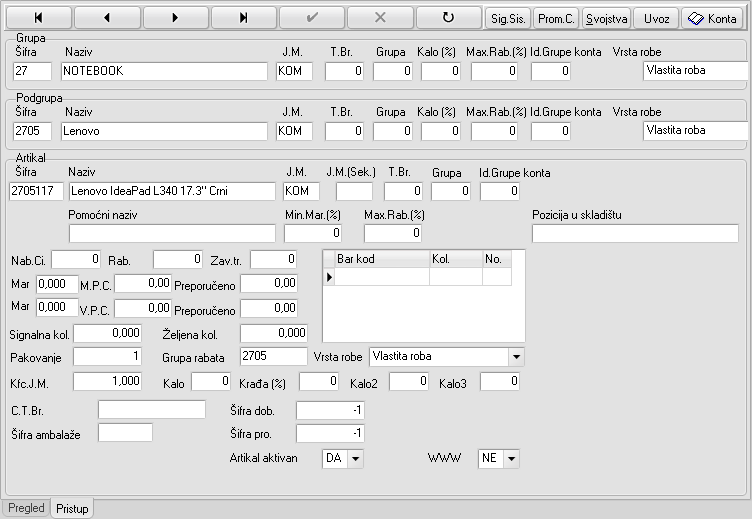Click the Preporučeno field beside M.P.C.
This screenshot has width=752, height=519.
269,283
